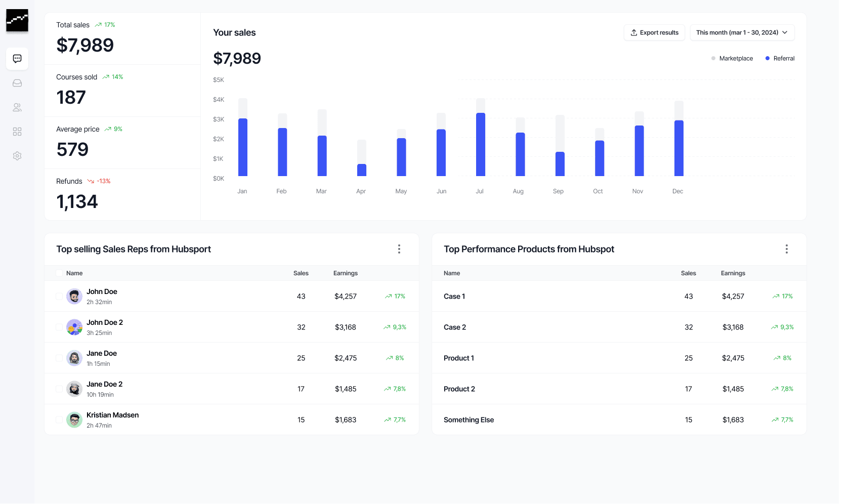Click the 1,134 Refunds value
The height and width of the screenshot is (504, 851).
point(77,202)
